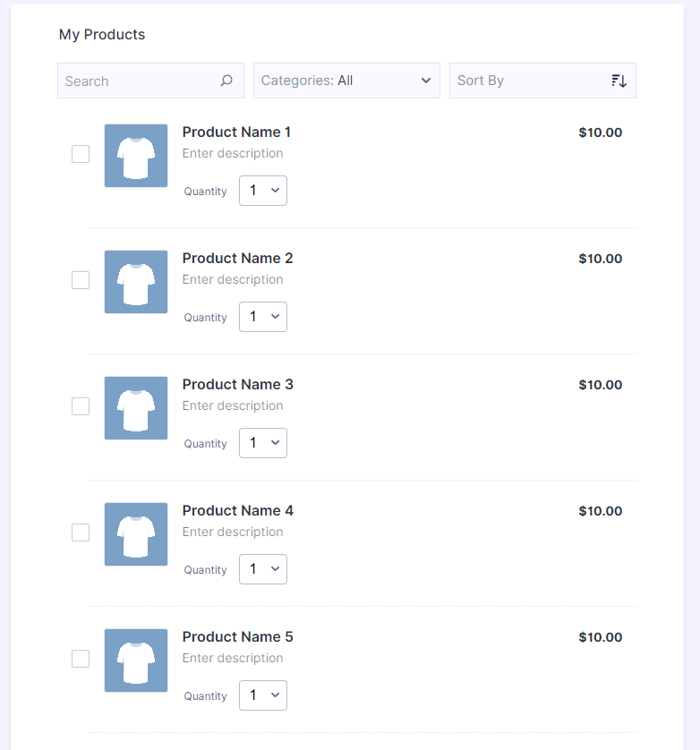This screenshot has height=750, width=700.
Task: Select the Product Name 2 checkbox
Action: pyautogui.click(x=81, y=280)
